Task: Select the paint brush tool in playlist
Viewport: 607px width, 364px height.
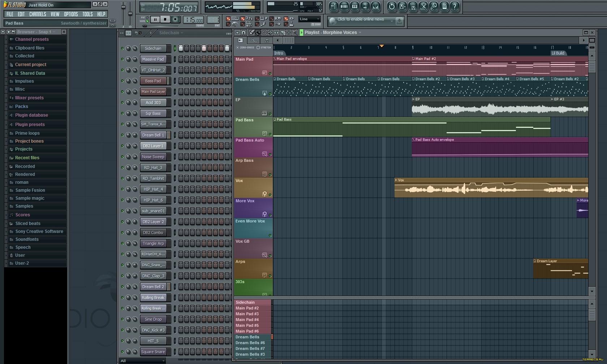Action: (x=258, y=32)
